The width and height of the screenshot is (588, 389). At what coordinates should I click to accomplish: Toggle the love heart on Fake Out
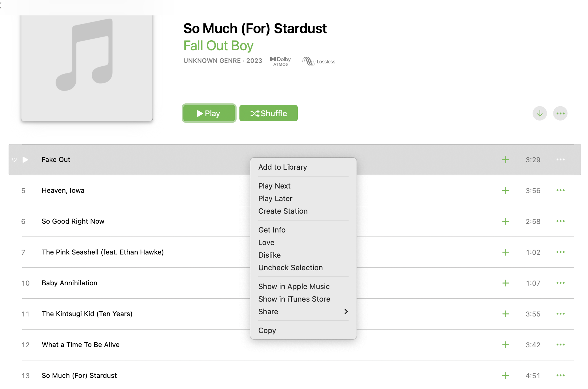pos(14,160)
